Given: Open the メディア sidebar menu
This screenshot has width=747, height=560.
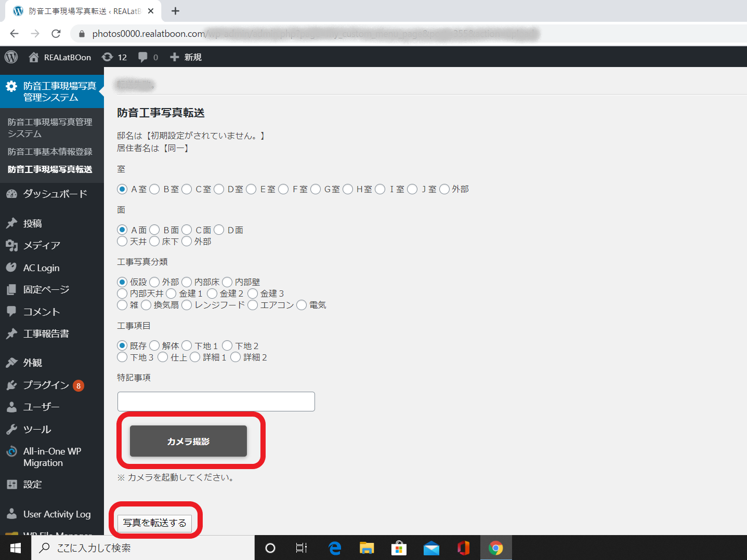Looking at the screenshot, I should (42, 245).
